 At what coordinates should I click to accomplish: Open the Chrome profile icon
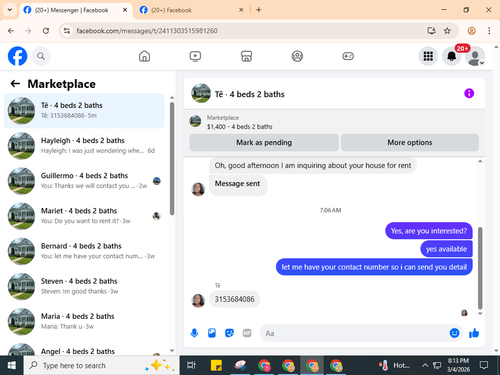point(471,31)
